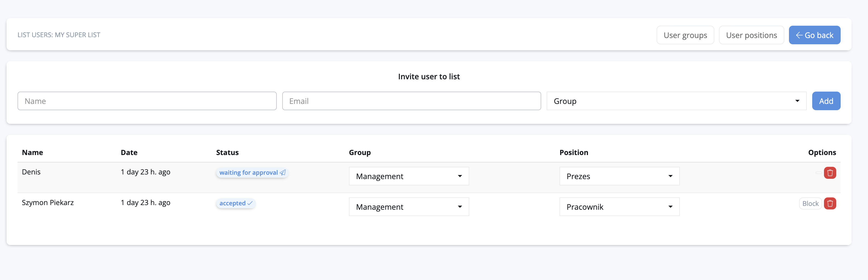Open the Group dropdown in invite form
868x280 pixels.
point(676,101)
